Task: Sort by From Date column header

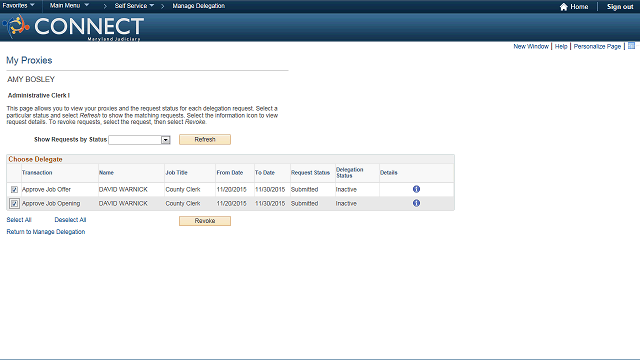Action: coord(230,173)
